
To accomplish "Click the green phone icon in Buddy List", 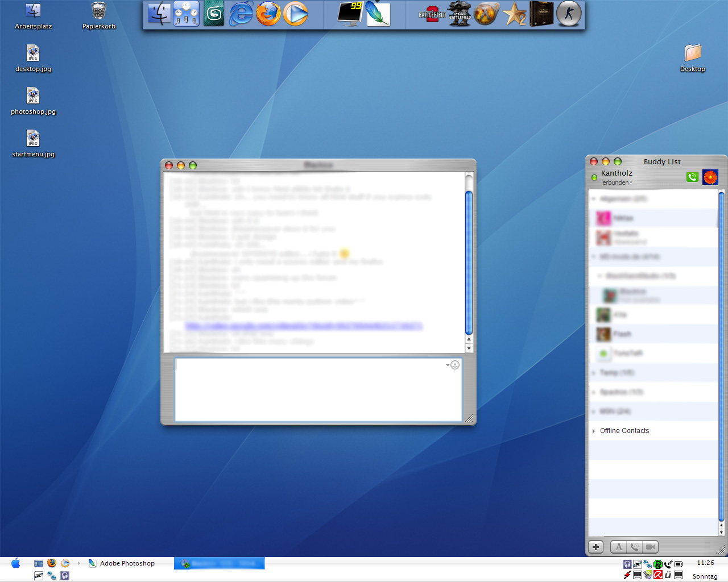I will pos(692,177).
